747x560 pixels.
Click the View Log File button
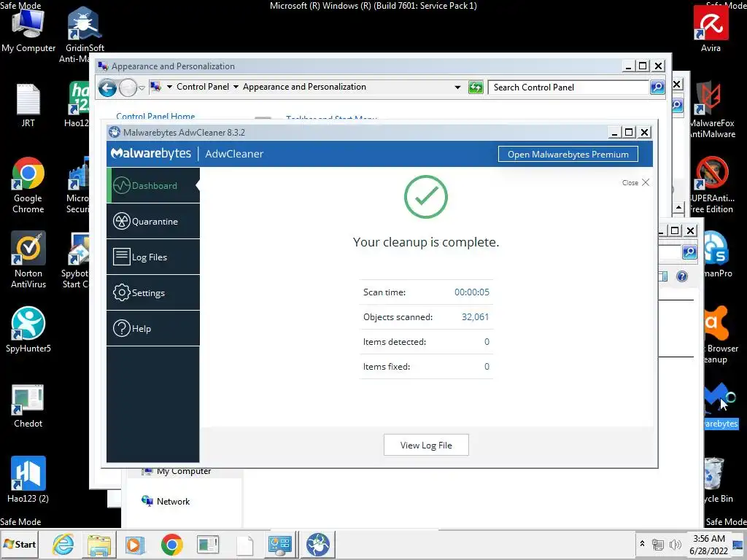(426, 445)
